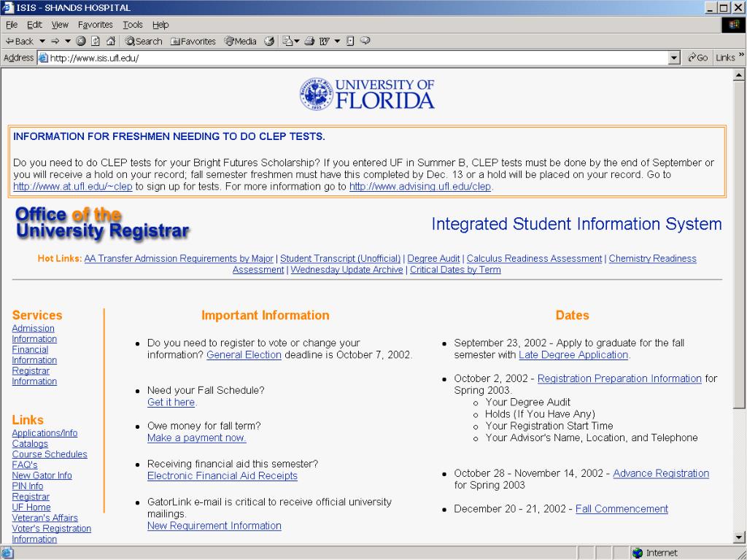Open the title bar IE system icon
The width and height of the screenshot is (747, 560).
pyautogui.click(x=8, y=7)
